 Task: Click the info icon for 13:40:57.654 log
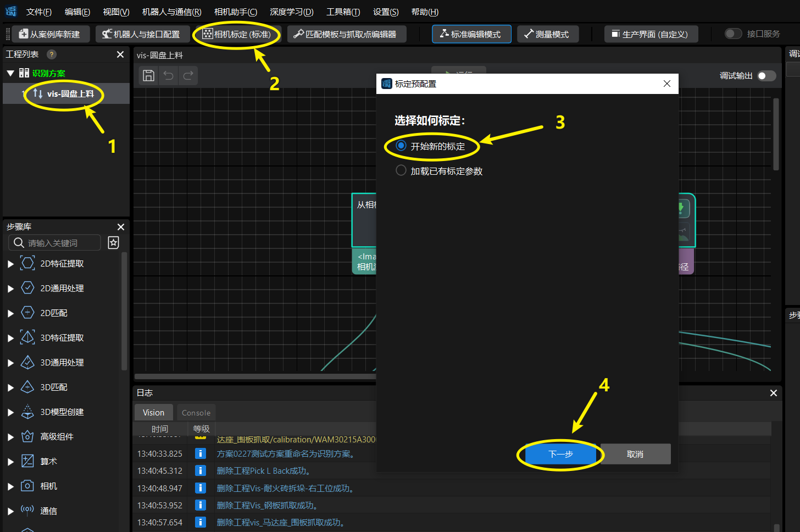click(x=201, y=522)
